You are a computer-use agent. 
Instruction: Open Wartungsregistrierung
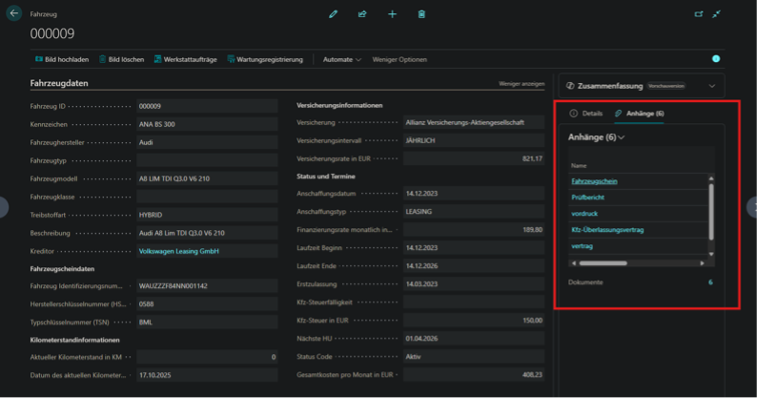pyautogui.click(x=265, y=59)
